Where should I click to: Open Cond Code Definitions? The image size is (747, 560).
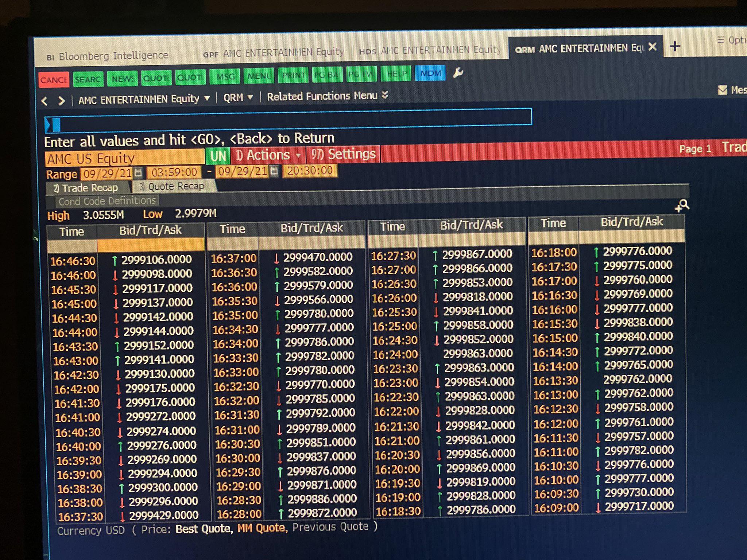[107, 201]
